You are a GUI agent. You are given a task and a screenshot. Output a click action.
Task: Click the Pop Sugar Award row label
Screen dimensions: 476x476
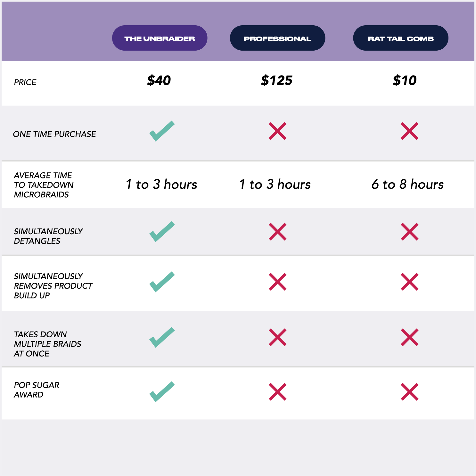click(37, 390)
